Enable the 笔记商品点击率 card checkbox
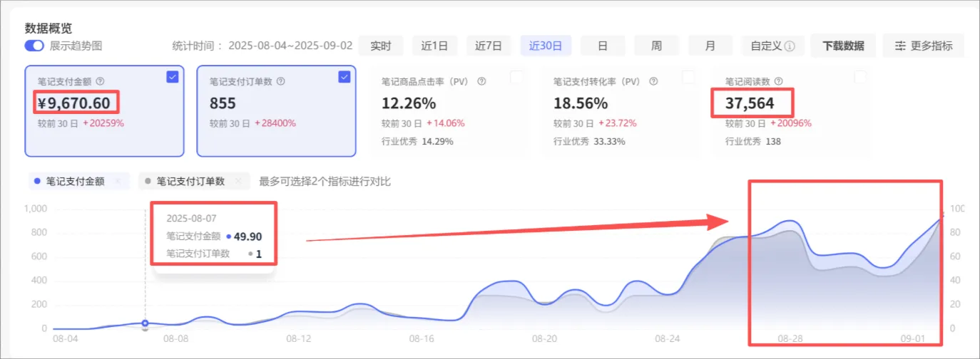Viewport: 980px width, 359px height. coord(516,77)
